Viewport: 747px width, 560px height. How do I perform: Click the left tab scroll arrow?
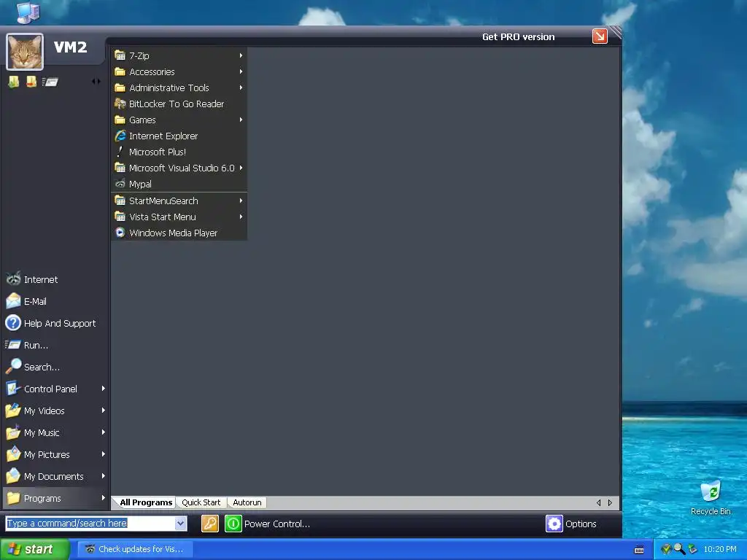[598, 503]
